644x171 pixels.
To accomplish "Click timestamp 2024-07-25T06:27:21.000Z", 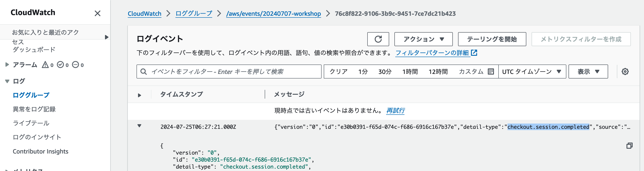I will 198,127.
